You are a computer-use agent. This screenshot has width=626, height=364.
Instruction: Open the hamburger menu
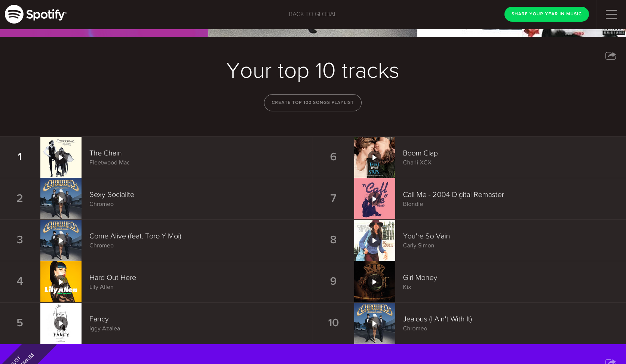click(611, 14)
